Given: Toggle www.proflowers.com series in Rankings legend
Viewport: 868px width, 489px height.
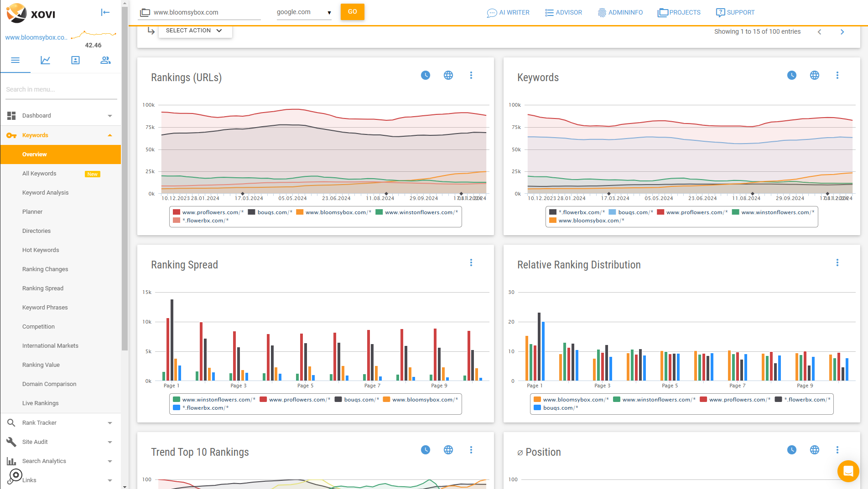Looking at the screenshot, I should click(208, 212).
